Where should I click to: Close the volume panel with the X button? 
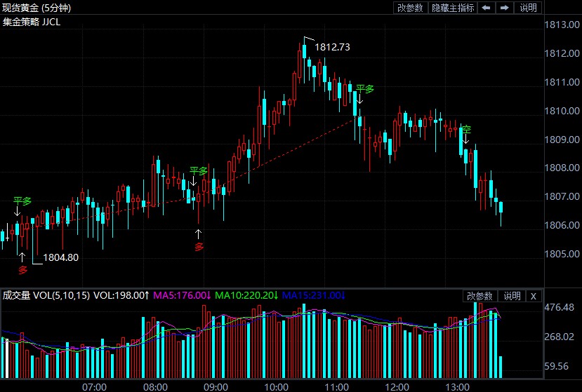pyautogui.click(x=534, y=296)
